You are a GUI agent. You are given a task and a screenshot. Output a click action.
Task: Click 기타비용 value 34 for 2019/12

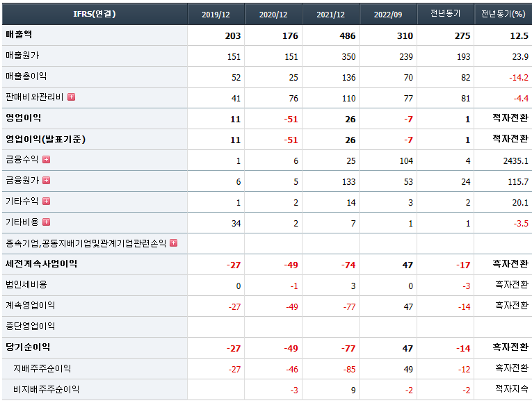coord(236,224)
